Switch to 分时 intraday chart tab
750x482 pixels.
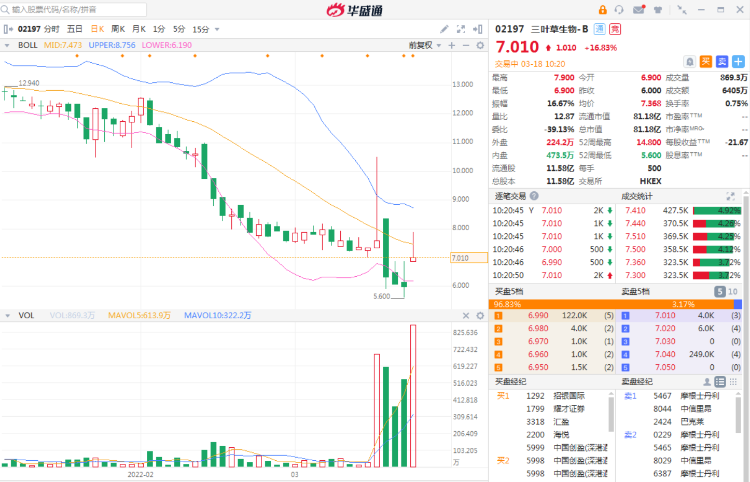pos(52,29)
